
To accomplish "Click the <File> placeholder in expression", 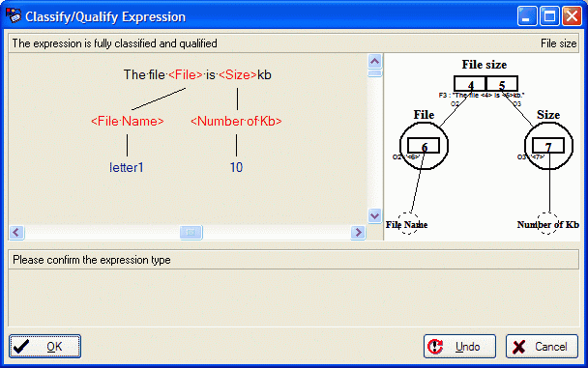I will point(186,75).
